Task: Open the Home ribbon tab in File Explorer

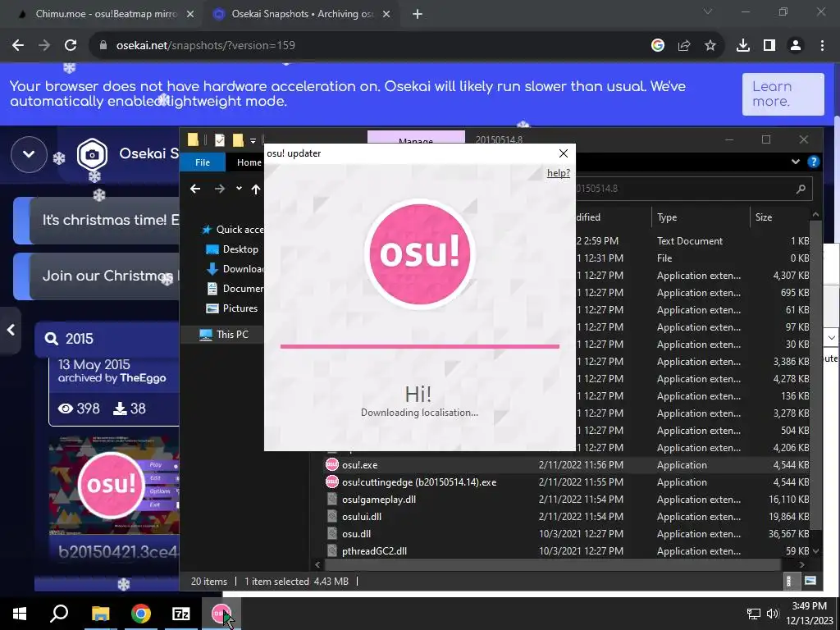Action: tap(249, 162)
